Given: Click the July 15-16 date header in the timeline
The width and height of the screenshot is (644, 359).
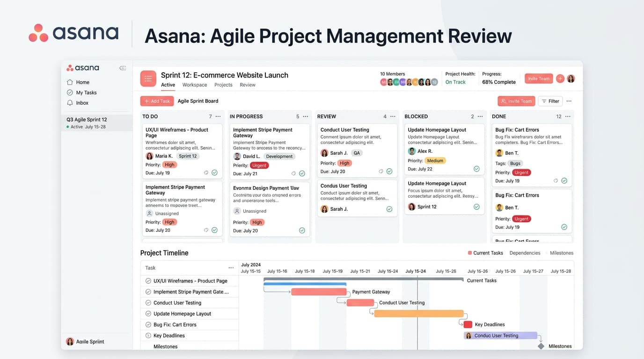Looking at the screenshot, I should coord(277,271).
